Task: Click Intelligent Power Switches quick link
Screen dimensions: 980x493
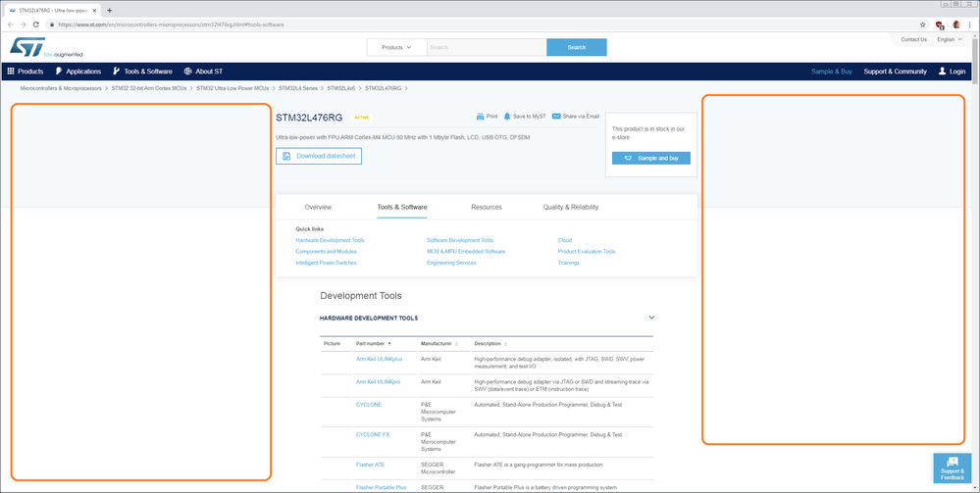Action: pyautogui.click(x=327, y=263)
